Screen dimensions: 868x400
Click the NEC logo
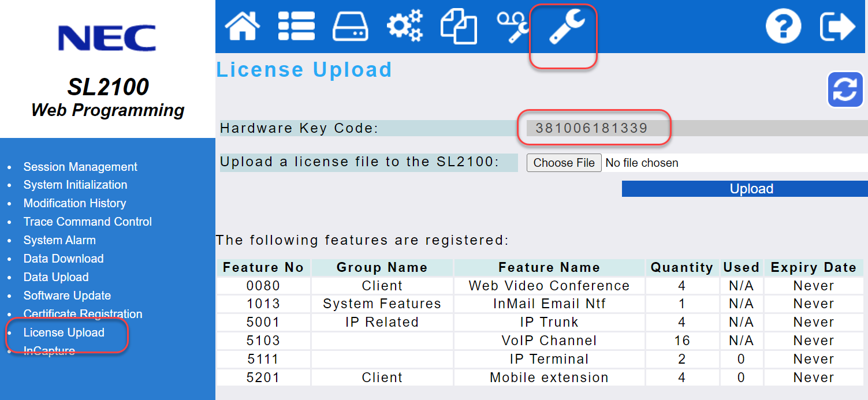point(107,39)
